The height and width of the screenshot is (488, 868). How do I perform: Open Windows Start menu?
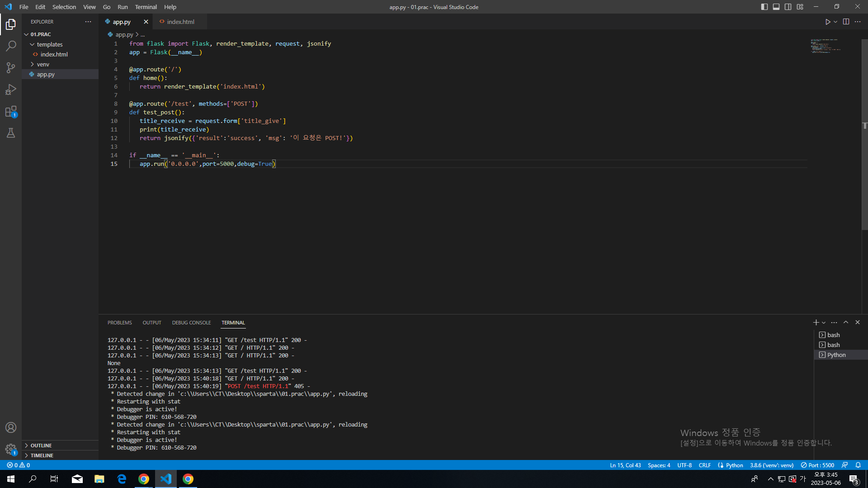[11, 479]
